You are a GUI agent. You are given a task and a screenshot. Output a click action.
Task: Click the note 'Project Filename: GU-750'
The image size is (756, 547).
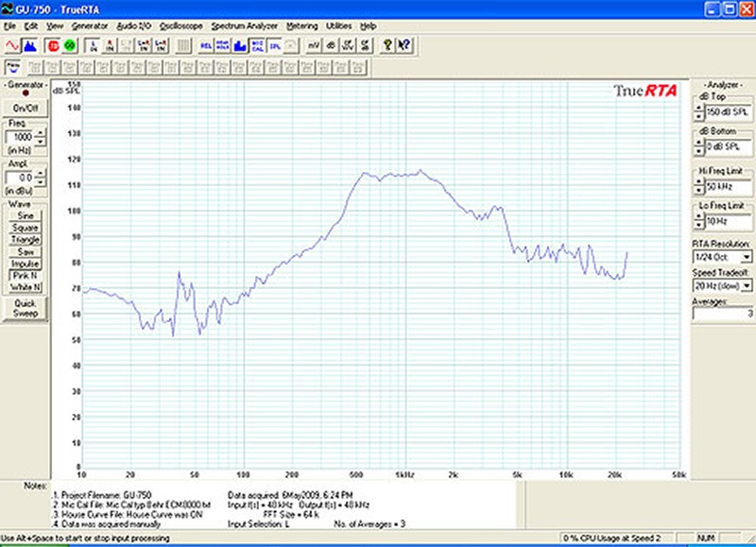pos(106,495)
